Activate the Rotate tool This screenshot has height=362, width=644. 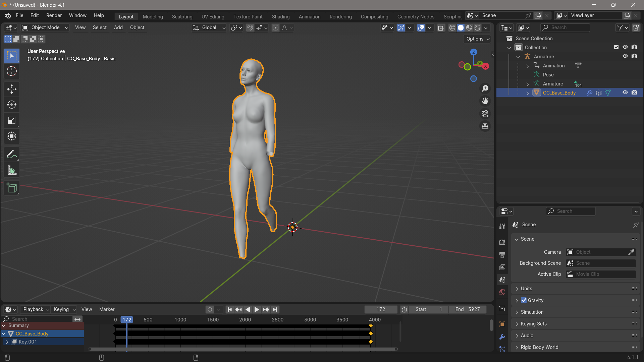(x=12, y=105)
